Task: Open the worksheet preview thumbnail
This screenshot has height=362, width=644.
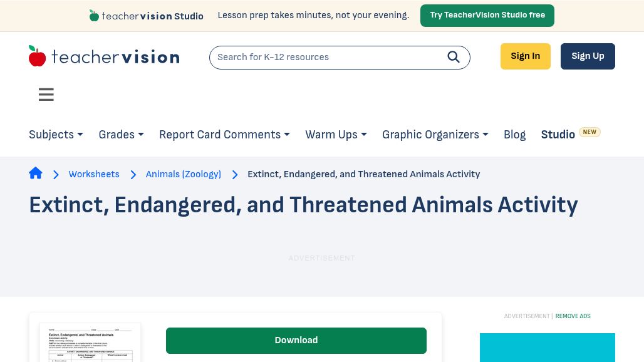Action: click(x=90, y=343)
